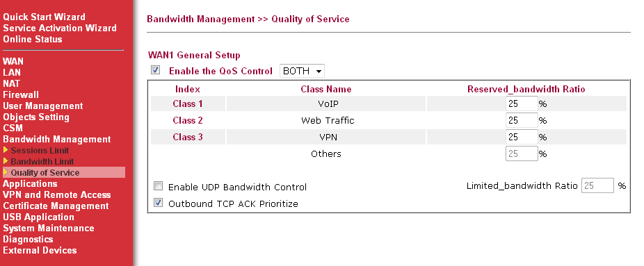The image size is (644, 266).
Task: Enable UDP Bandwidth Control checkbox
Action: coord(158,187)
